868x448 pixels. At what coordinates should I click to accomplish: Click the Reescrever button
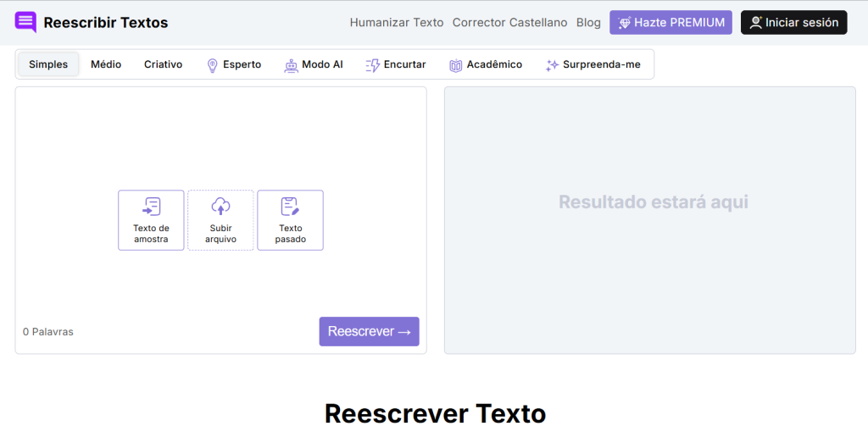click(x=369, y=331)
